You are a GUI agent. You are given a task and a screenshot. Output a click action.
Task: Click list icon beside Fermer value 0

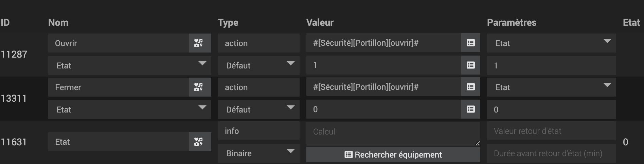pos(470,109)
